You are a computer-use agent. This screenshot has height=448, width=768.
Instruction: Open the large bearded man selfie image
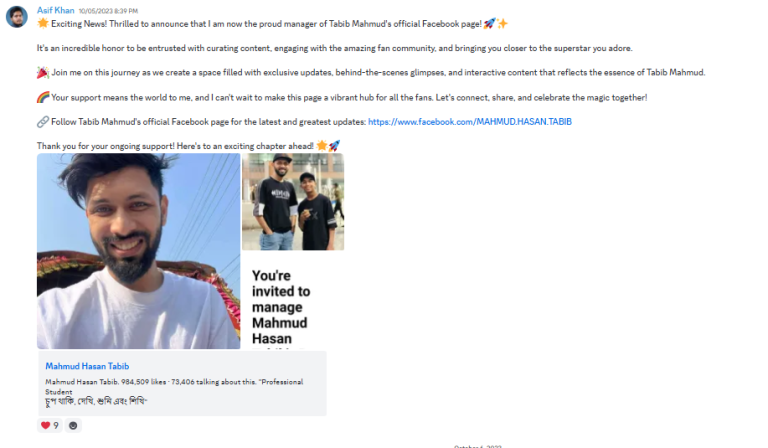click(x=139, y=251)
